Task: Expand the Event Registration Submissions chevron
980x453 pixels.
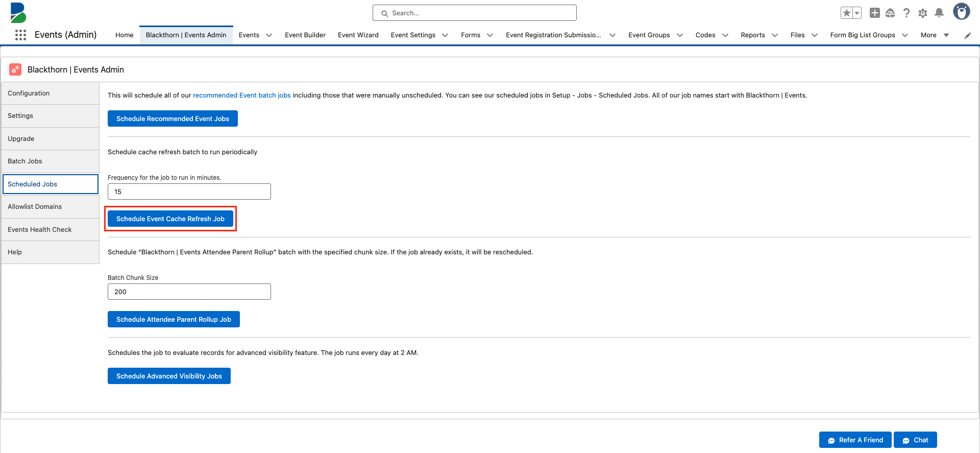Action: click(x=612, y=35)
